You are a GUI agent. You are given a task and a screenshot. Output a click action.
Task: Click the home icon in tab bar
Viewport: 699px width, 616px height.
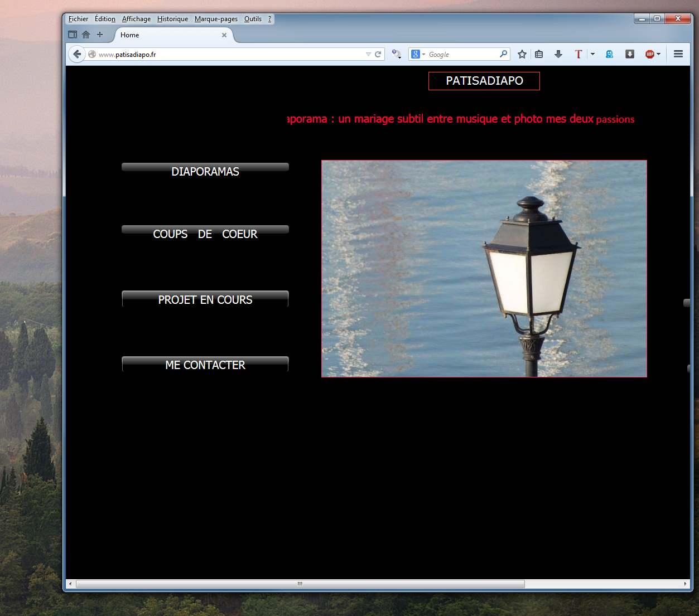[x=86, y=35]
